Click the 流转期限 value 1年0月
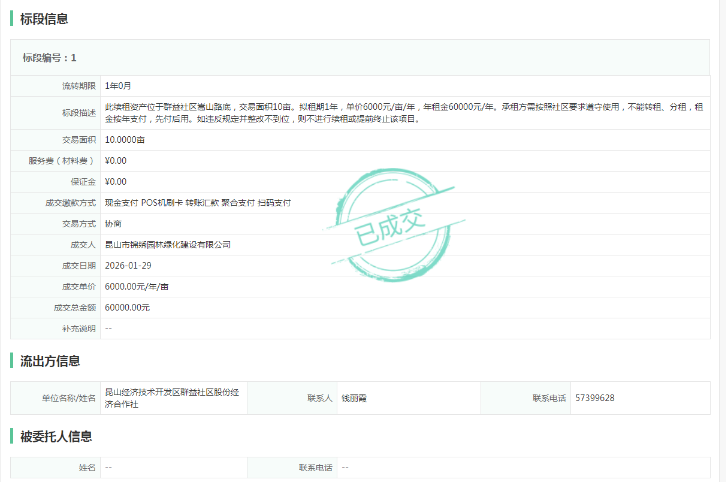 pos(118,87)
